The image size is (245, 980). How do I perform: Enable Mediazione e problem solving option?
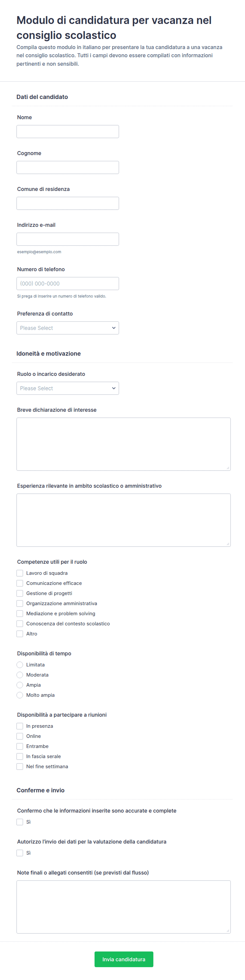[20, 613]
